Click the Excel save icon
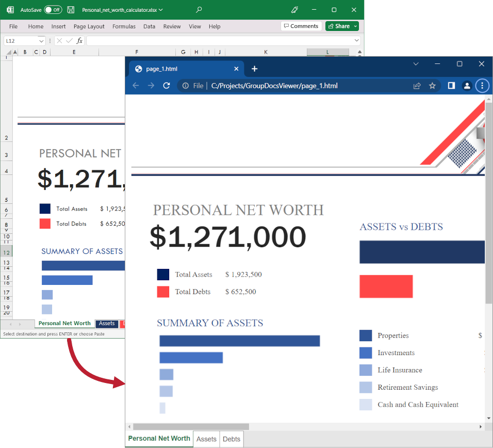 71,10
